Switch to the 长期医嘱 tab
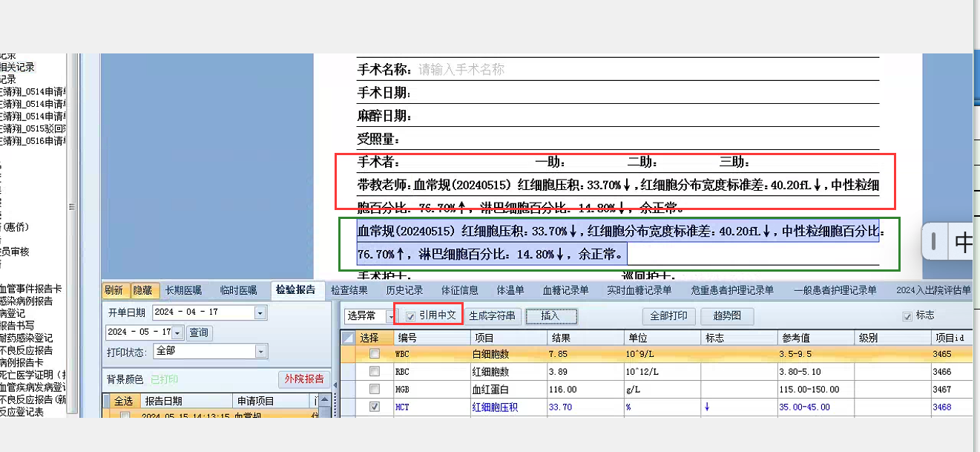 pyautogui.click(x=183, y=290)
